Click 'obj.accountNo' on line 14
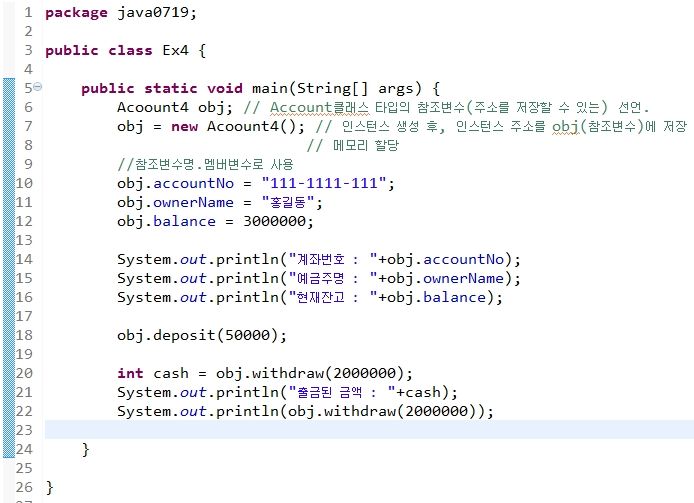The width and height of the screenshot is (694, 503). pos(446,259)
